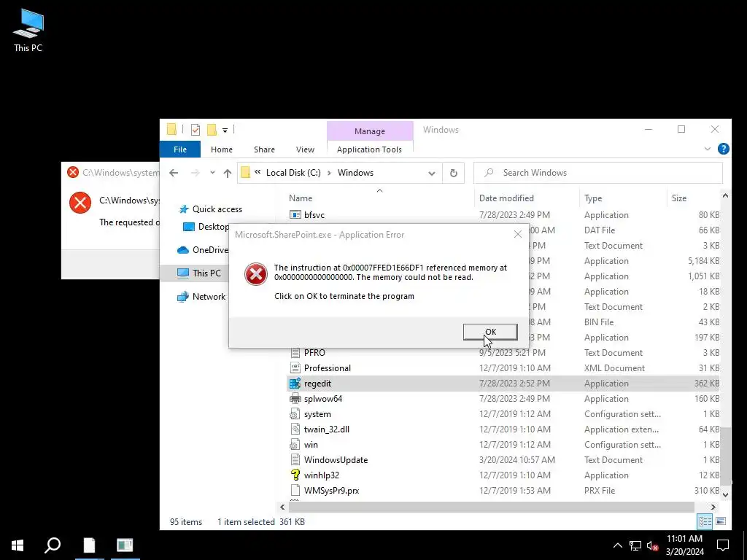Click Properties icon in quick access toolbar
The height and width of the screenshot is (560, 747).
(196, 130)
